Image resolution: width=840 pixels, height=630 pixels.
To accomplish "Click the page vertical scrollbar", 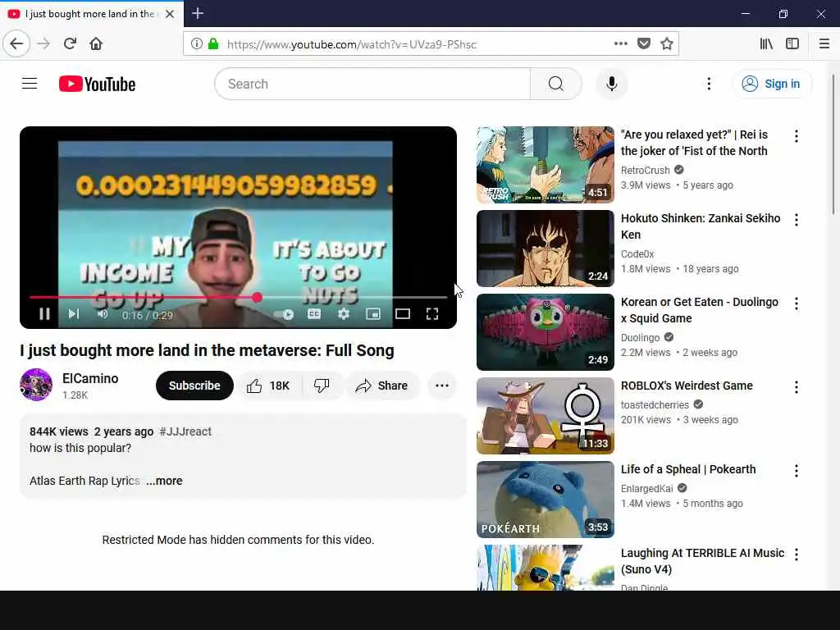I will click(833, 144).
